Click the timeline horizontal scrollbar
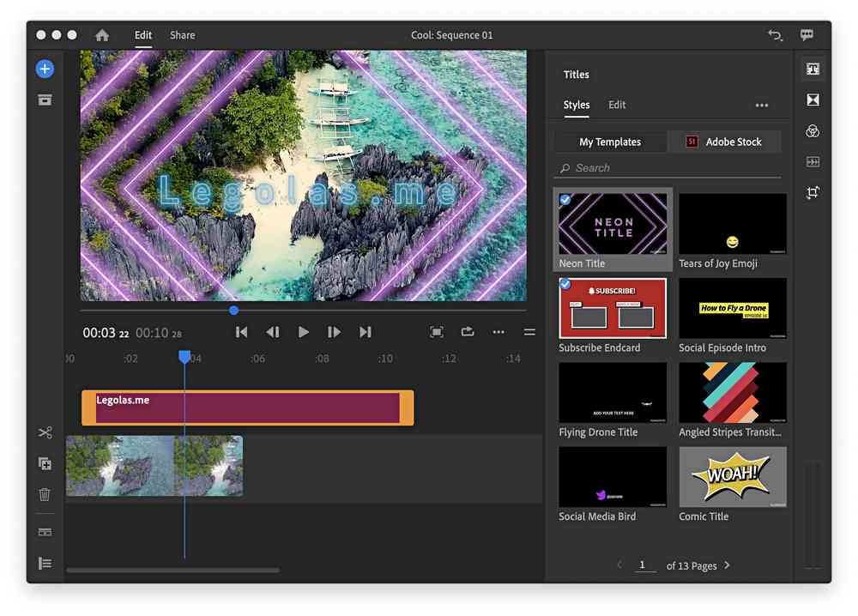This screenshot has width=858, height=616. (173, 570)
